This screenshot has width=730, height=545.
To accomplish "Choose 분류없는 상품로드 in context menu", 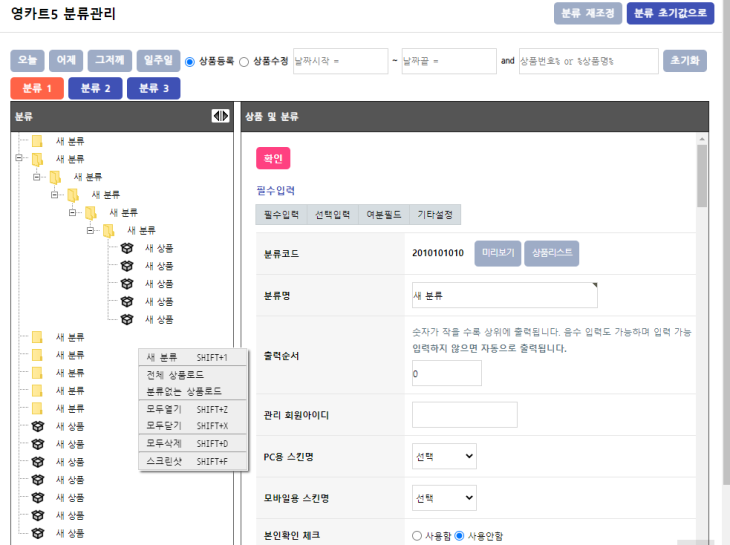I will click(193, 391).
